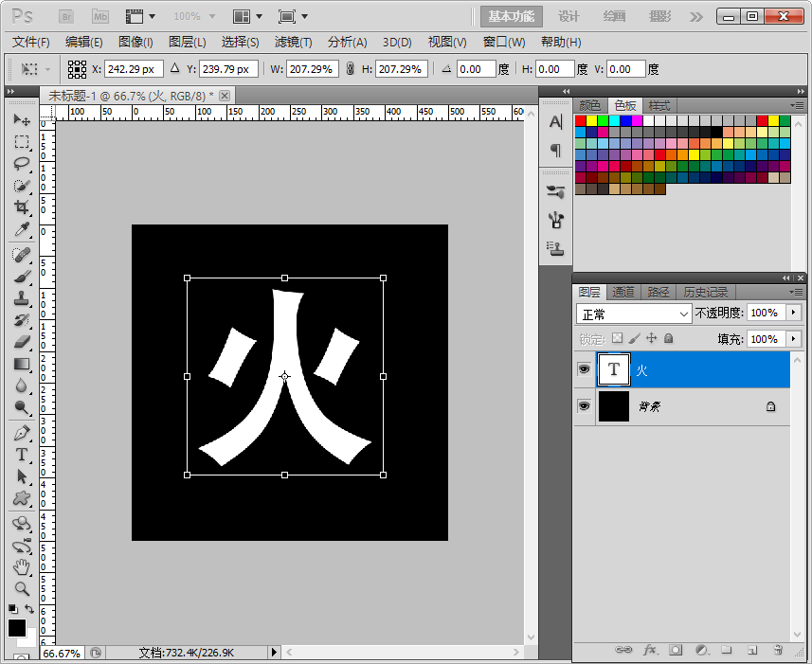Open the 滤镜(T) menu
812x664 pixels.
pyautogui.click(x=293, y=42)
